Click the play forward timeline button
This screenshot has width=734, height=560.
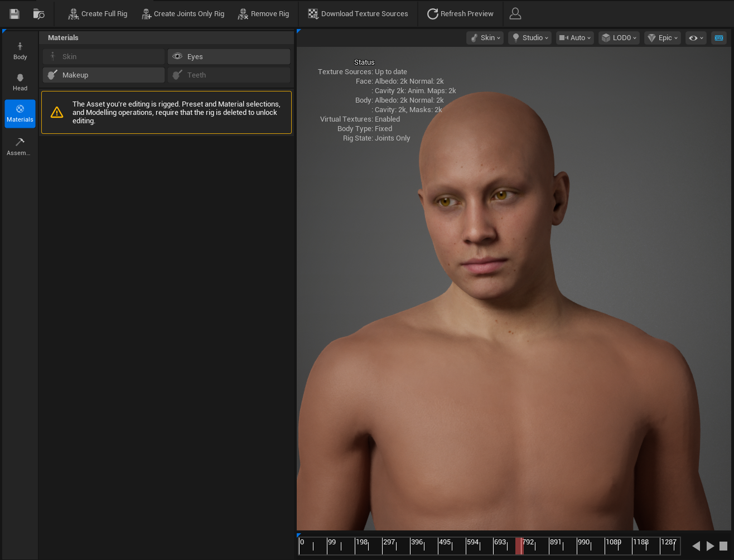[x=710, y=546]
